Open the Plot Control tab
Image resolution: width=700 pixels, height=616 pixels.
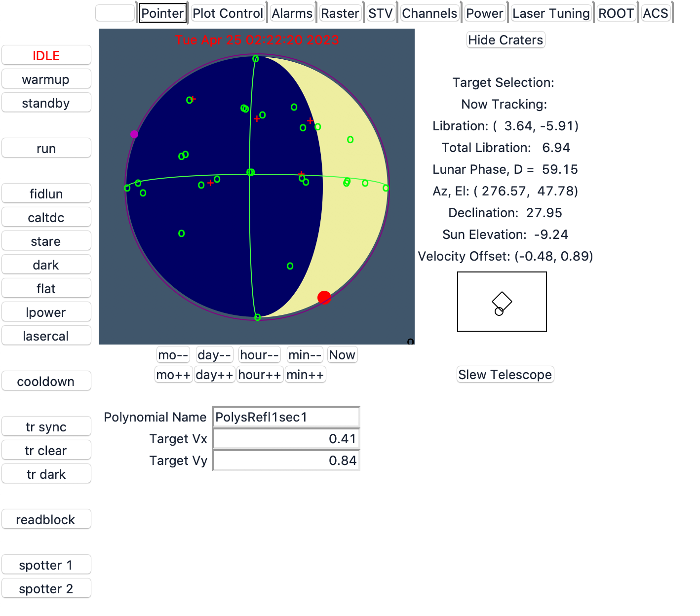click(228, 13)
